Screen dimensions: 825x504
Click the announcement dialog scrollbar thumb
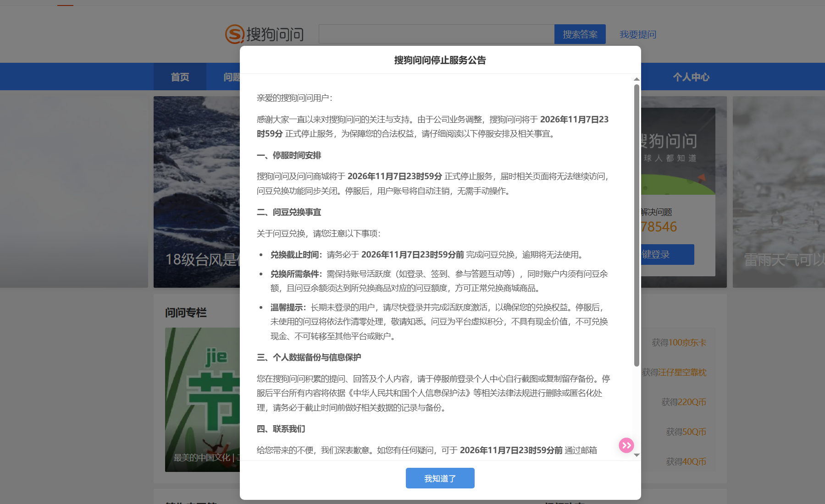637,225
